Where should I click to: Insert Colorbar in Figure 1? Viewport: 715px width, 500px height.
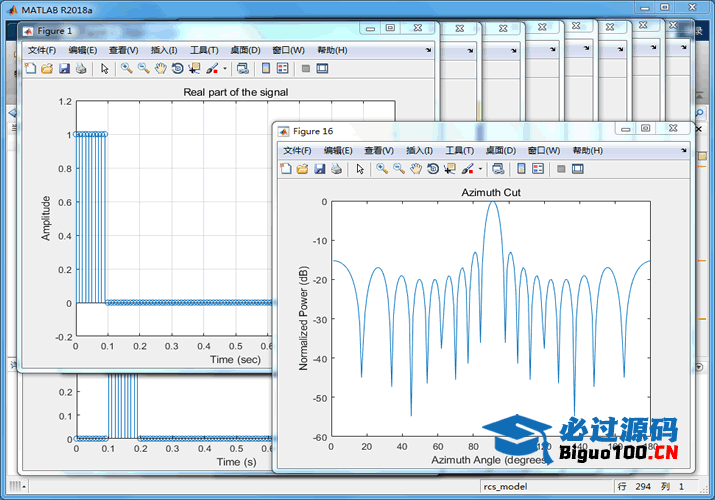(266, 68)
